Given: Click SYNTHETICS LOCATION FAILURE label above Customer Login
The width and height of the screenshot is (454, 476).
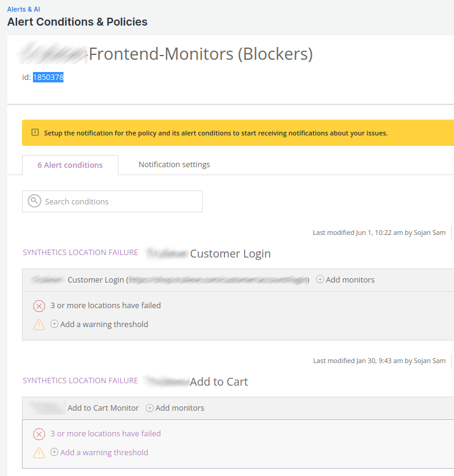Looking at the screenshot, I should (81, 253).
